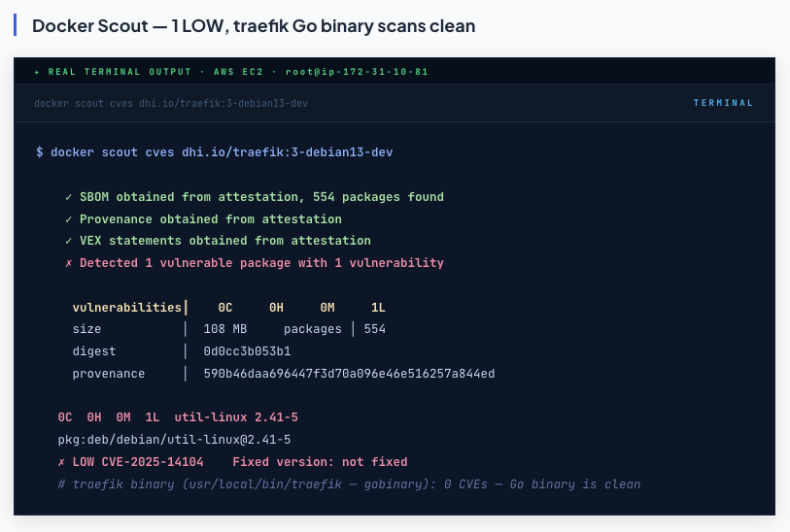
Task: Click the 'TERMINAL' label at right
Action: [723, 103]
